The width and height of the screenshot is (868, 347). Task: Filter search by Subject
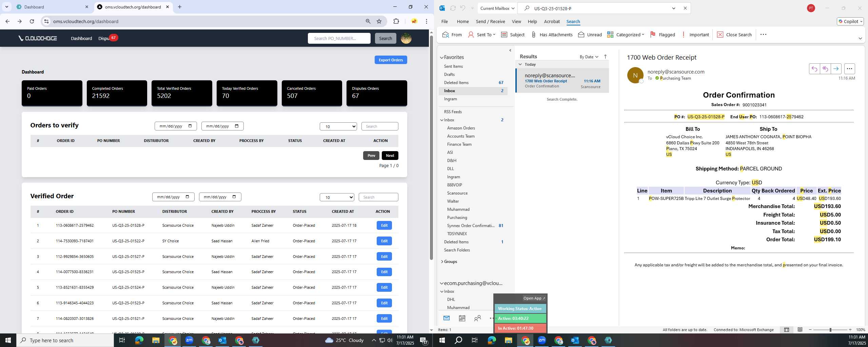pos(513,35)
